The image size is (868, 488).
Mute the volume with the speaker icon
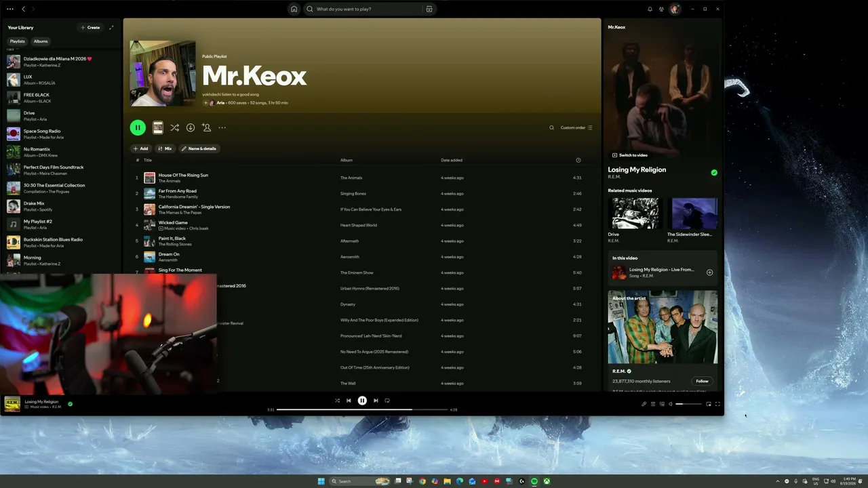671,404
